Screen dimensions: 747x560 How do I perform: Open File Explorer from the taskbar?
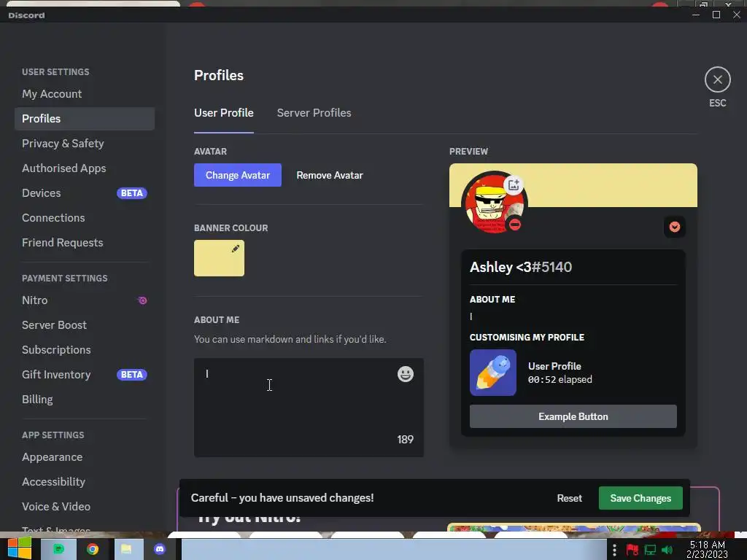point(126,549)
